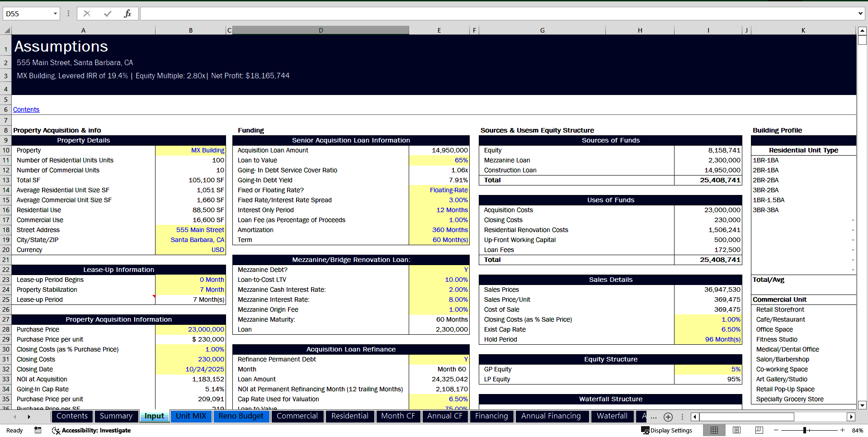Click the formula bar input field

pos(498,14)
